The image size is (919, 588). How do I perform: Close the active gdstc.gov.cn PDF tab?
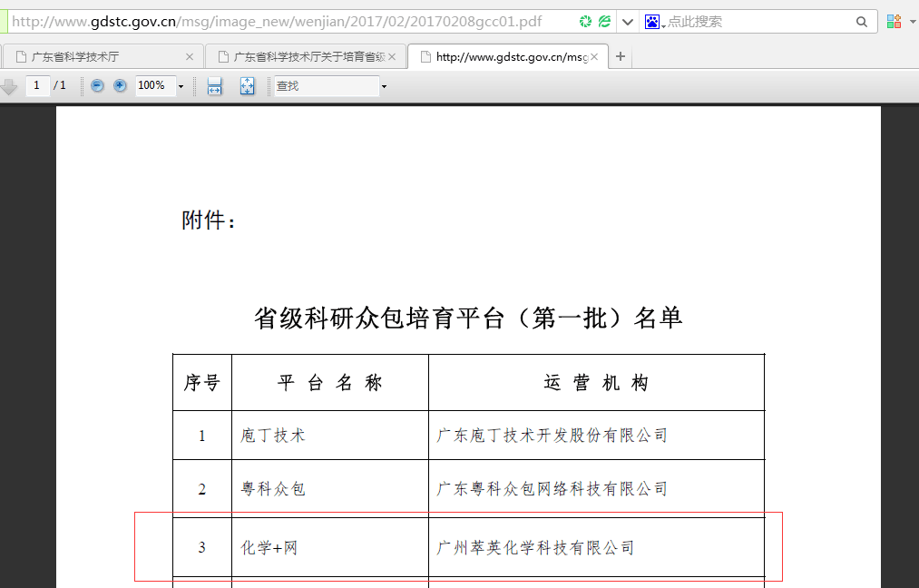[595, 56]
